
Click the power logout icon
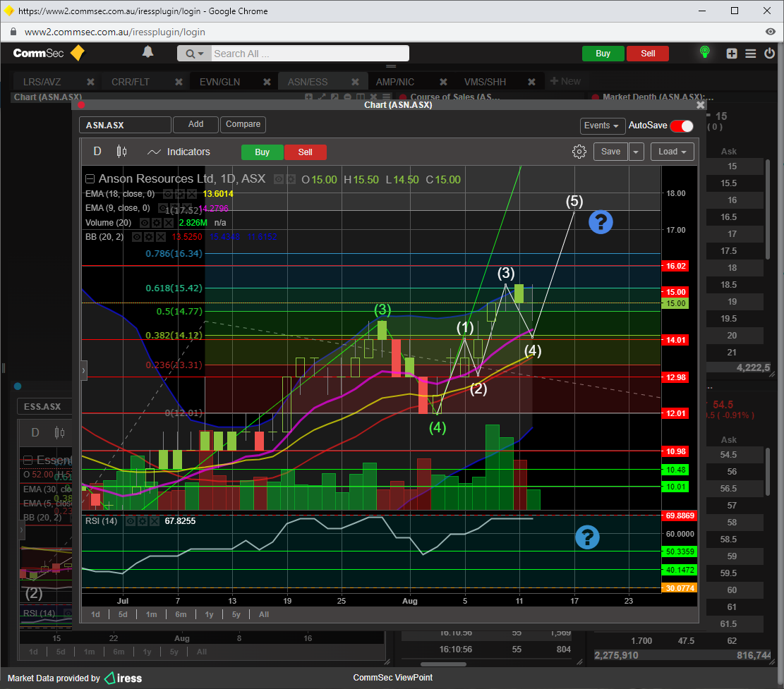pos(769,53)
